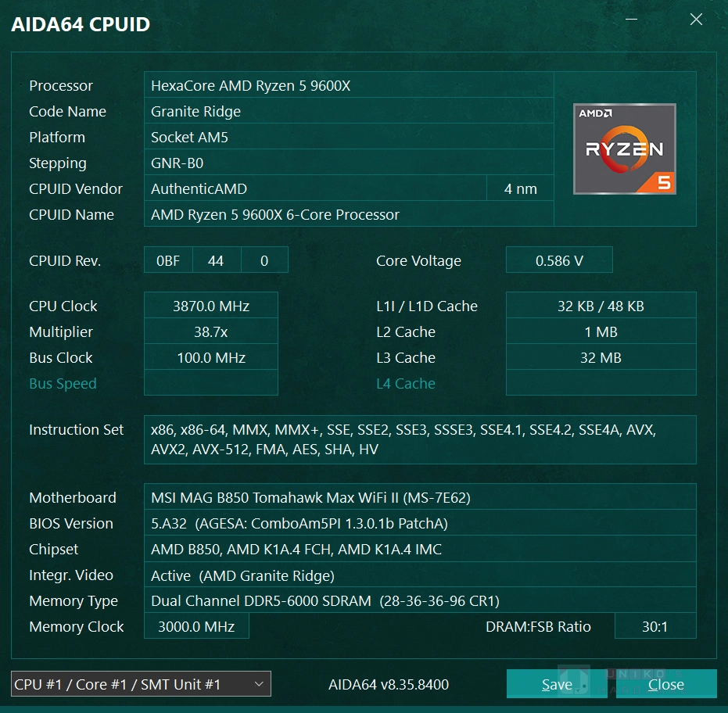The width and height of the screenshot is (728, 713).
Task: Click the Integr. Video value Active
Action: point(420,575)
